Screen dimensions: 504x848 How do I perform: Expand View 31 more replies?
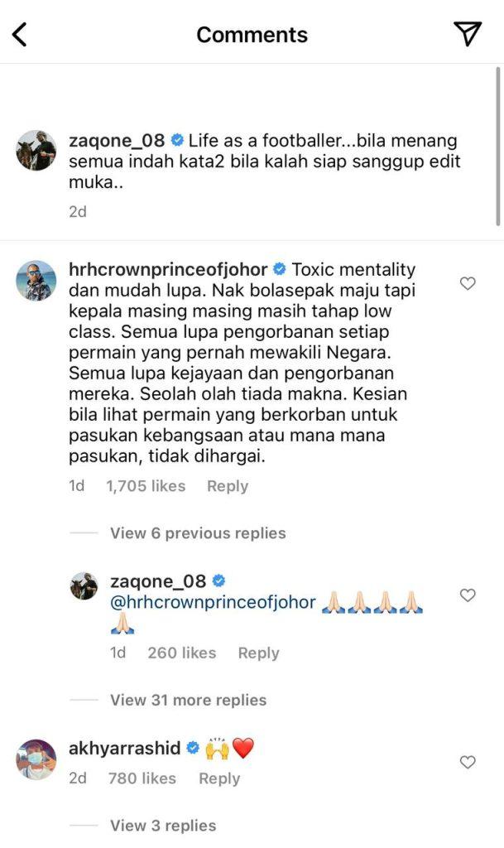[188, 700]
